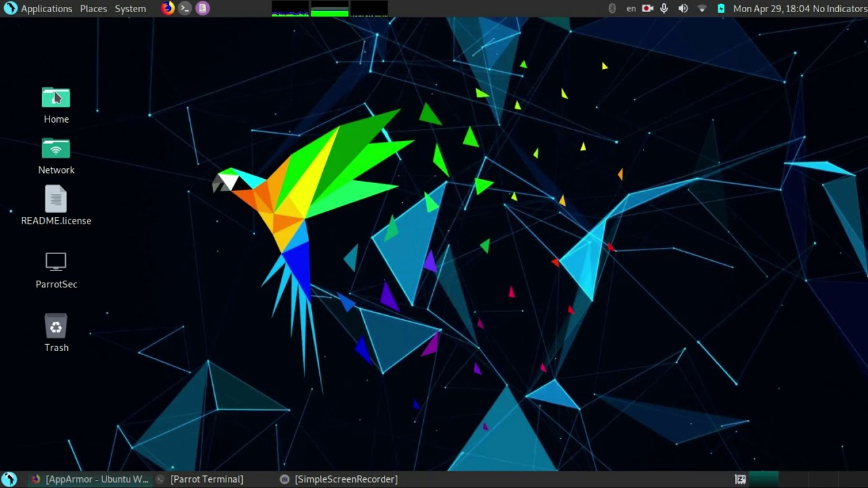Open the System menu
868x488 pixels.
click(130, 9)
